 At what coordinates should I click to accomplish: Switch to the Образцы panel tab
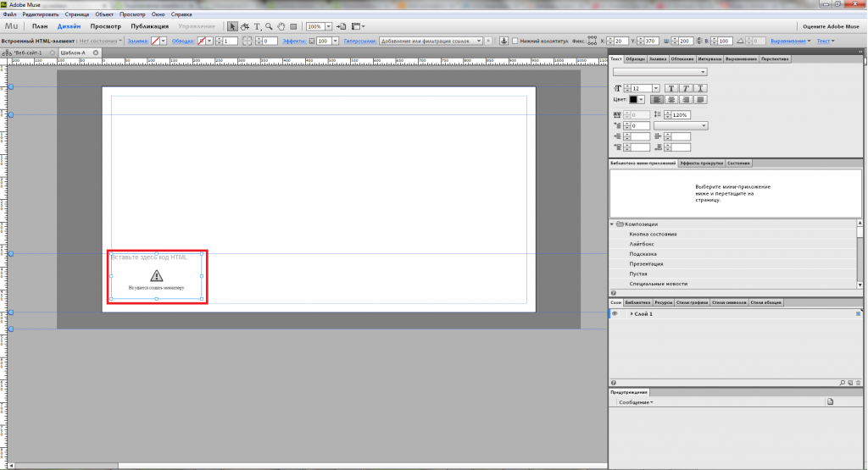click(635, 59)
